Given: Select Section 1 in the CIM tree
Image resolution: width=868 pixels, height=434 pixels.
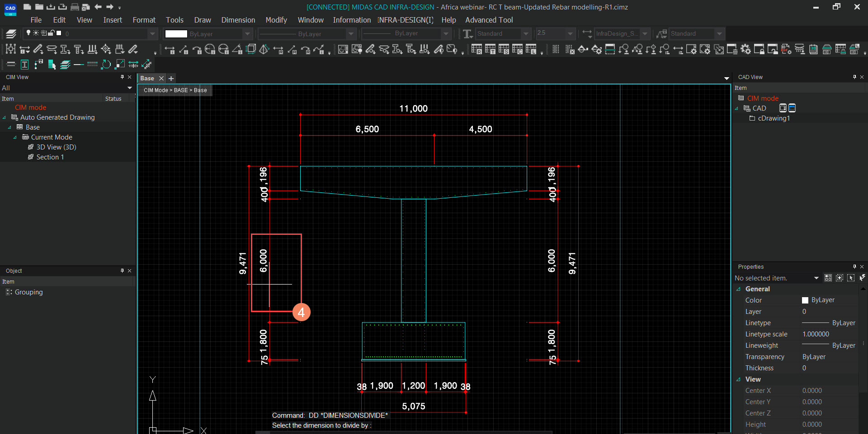Looking at the screenshot, I should 50,157.
